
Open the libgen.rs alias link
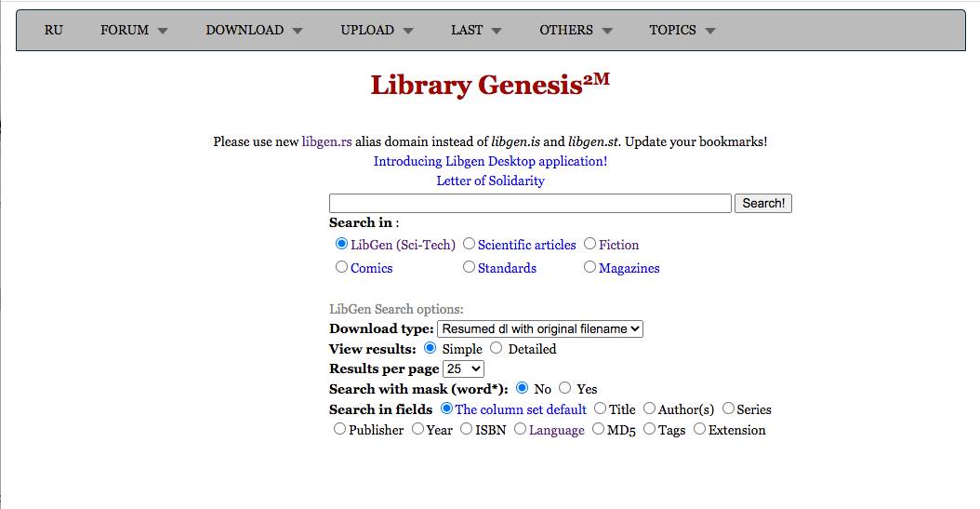[x=325, y=141]
